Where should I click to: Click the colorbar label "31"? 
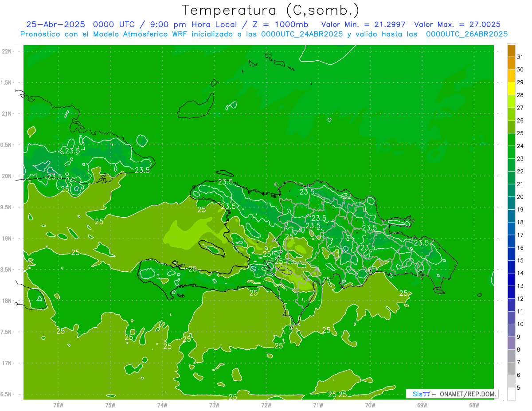point(520,57)
